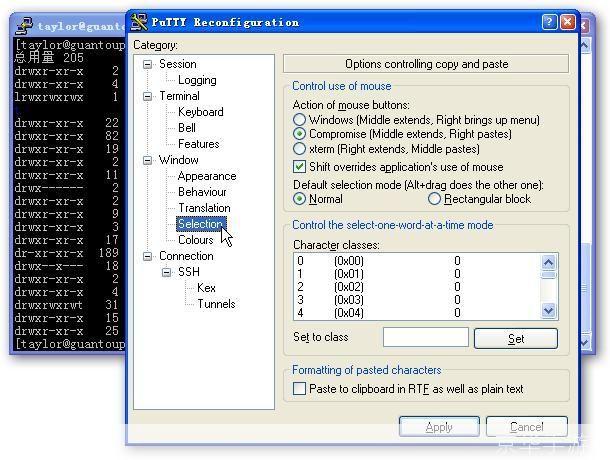Select Compromise mouse button action
Viewport: 610px width, 460px height.
[x=299, y=134]
